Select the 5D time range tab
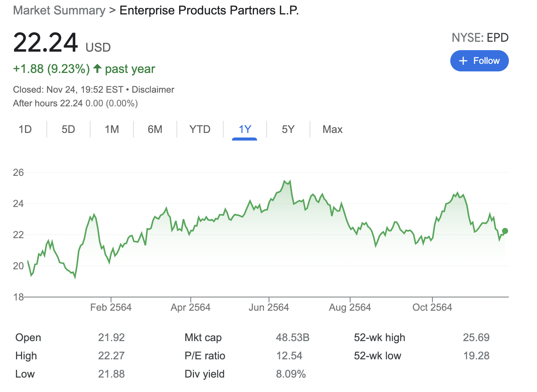This screenshot has height=392, width=537. tap(68, 130)
